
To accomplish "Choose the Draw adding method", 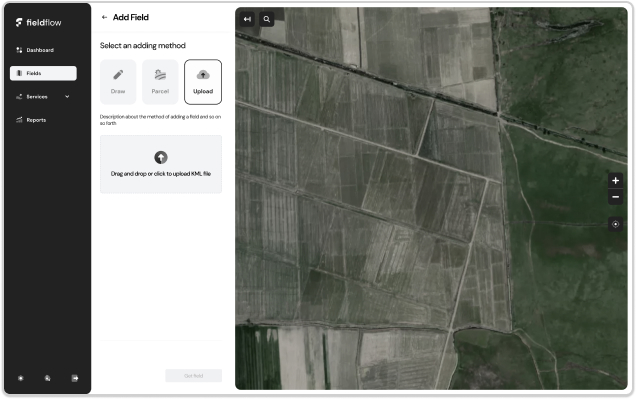I will pyautogui.click(x=118, y=82).
